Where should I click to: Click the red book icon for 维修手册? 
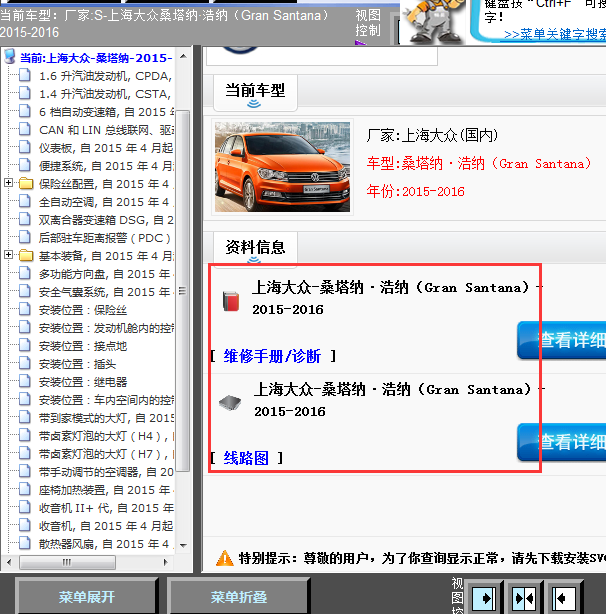pyautogui.click(x=231, y=301)
